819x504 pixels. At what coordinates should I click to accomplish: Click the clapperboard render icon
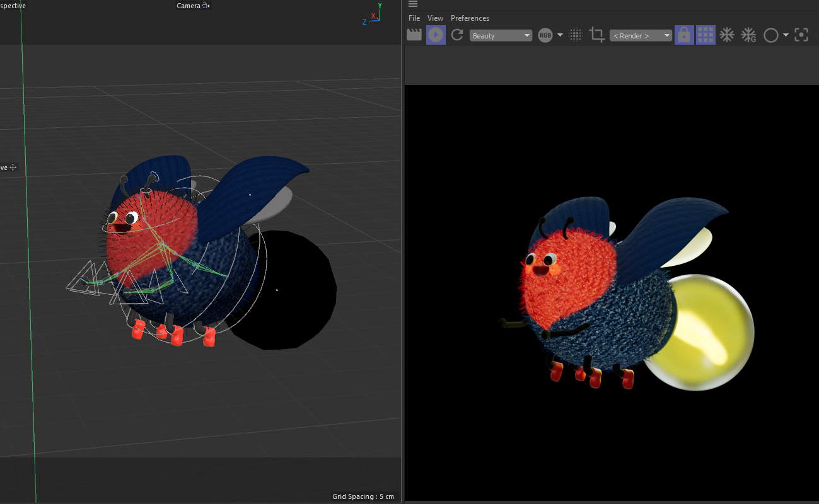point(414,35)
